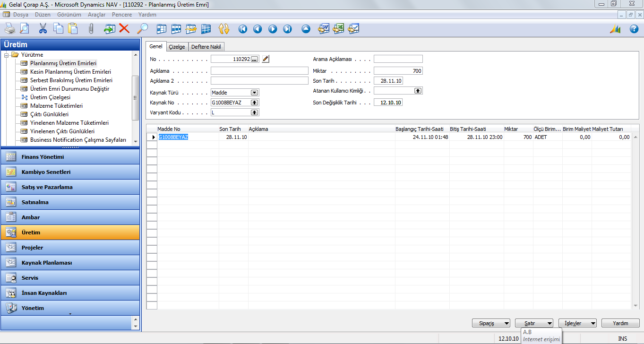The height and width of the screenshot is (344, 644).
Task: Click the green arrow Insert New icon
Action: coord(110,29)
